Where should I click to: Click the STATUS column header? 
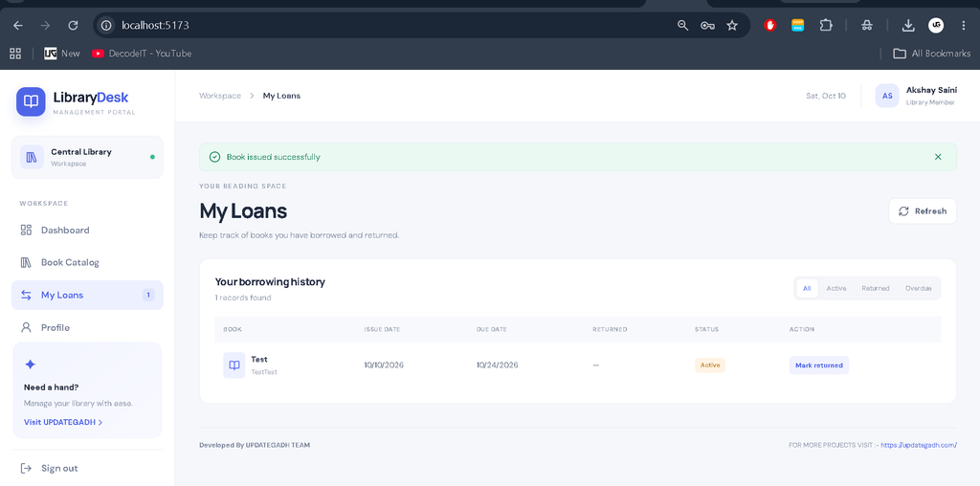tap(706, 329)
